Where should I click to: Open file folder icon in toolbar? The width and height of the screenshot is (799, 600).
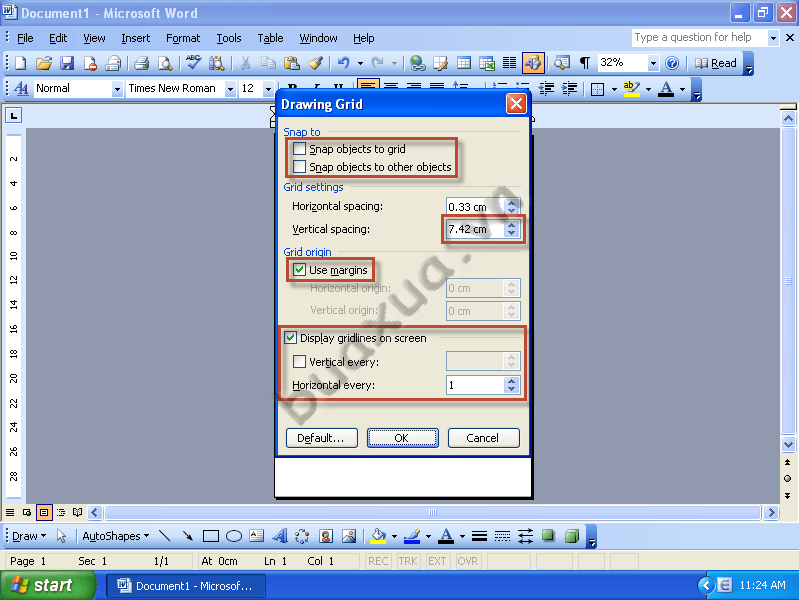coord(44,63)
